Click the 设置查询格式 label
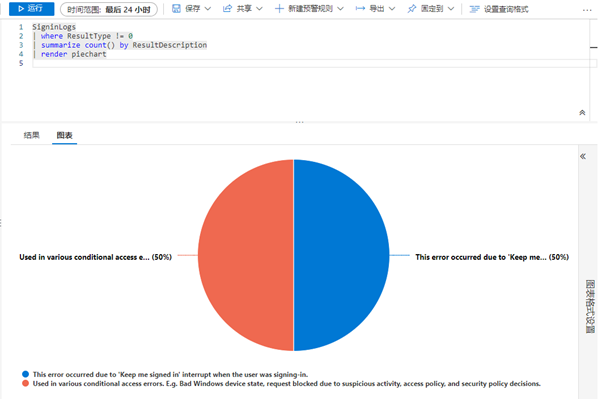The height and width of the screenshot is (399, 602). pos(506,9)
